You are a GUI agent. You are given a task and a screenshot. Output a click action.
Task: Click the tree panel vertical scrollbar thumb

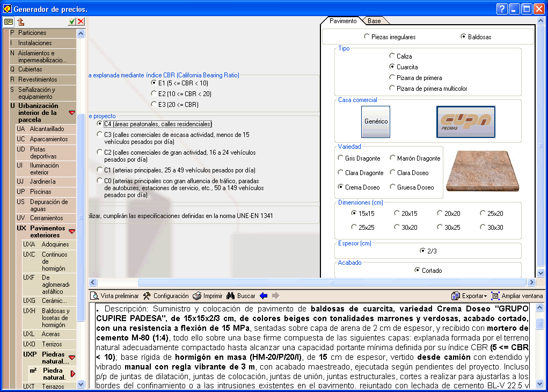coord(81,217)
